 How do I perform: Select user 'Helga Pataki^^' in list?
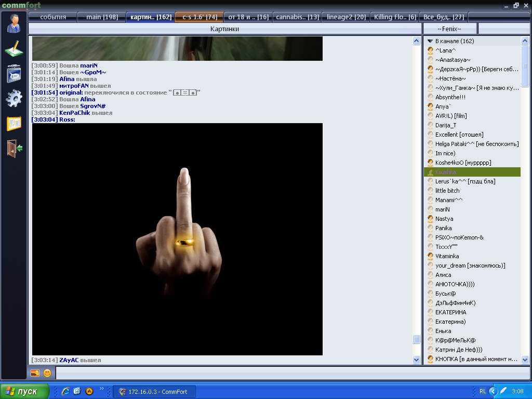(x=472, y=144)
